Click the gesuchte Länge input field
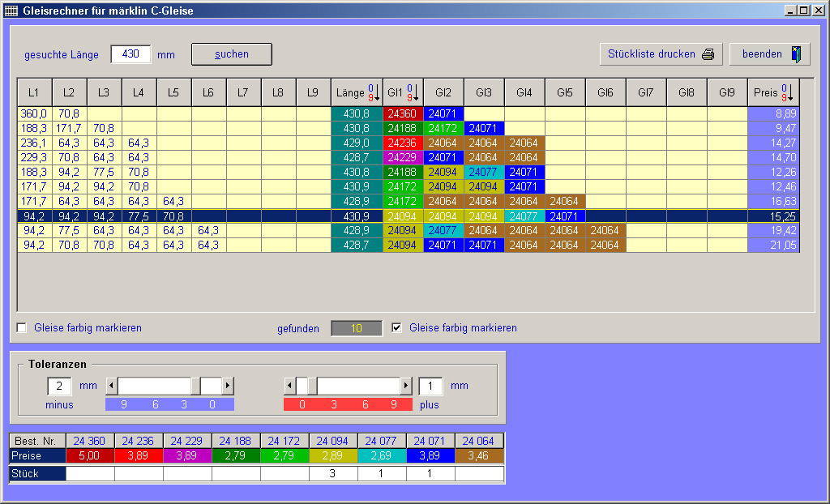 (130, 54)
